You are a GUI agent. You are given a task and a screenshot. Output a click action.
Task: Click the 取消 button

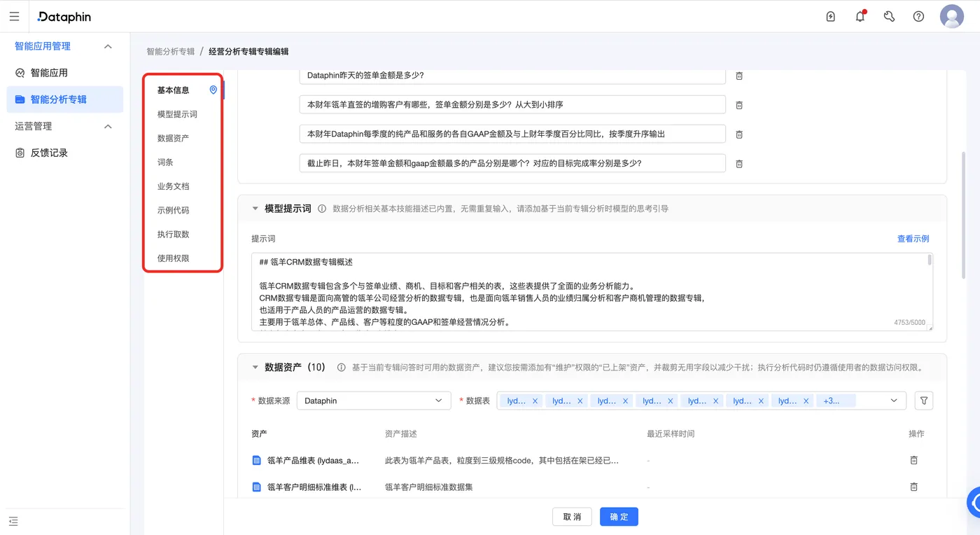pos(572,517)
